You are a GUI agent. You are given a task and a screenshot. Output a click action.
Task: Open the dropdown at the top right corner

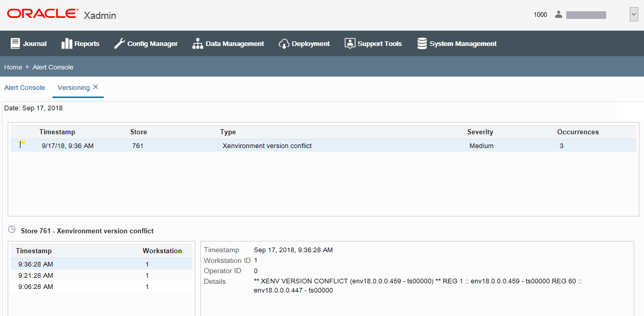[634, 14]
